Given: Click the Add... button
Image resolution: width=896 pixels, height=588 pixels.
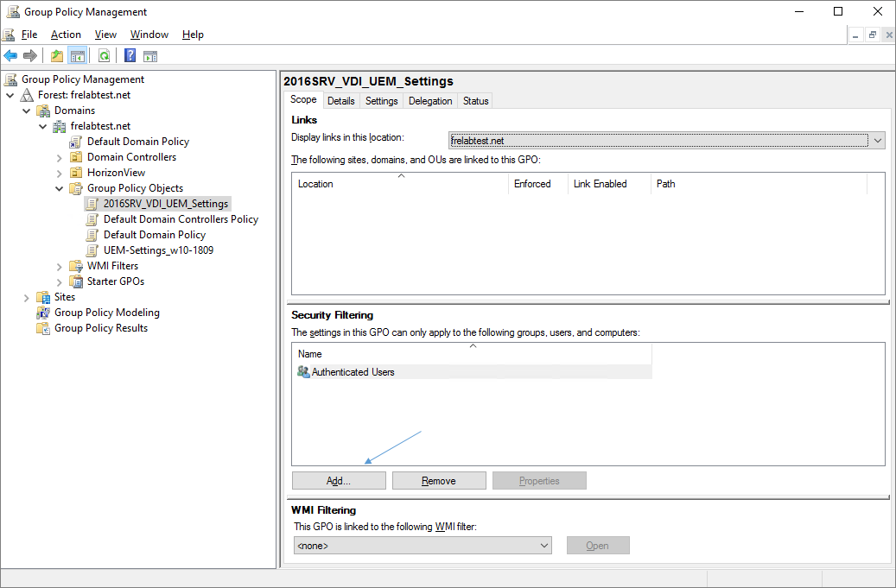Looking at the screenshot, I should [x=339, y=481].
